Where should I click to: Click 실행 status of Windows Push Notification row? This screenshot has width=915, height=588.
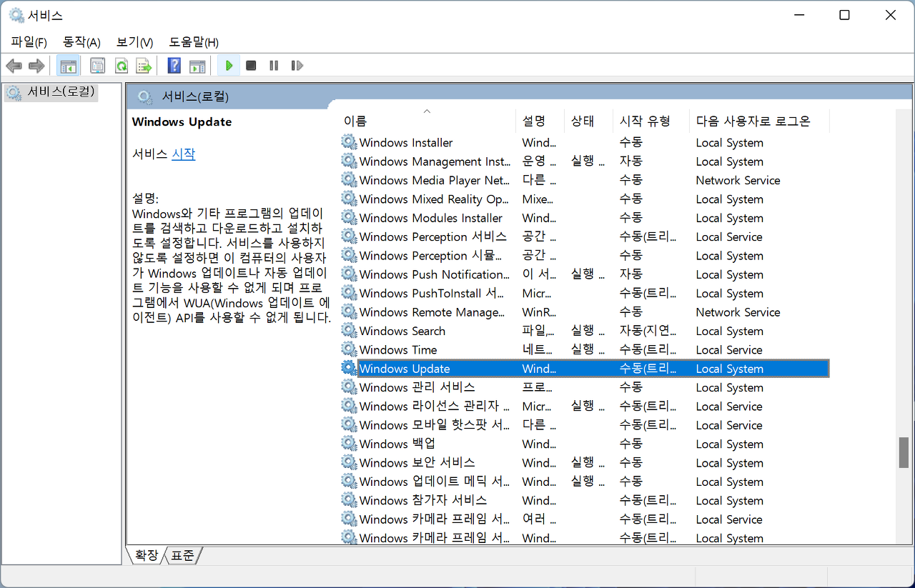588,274
